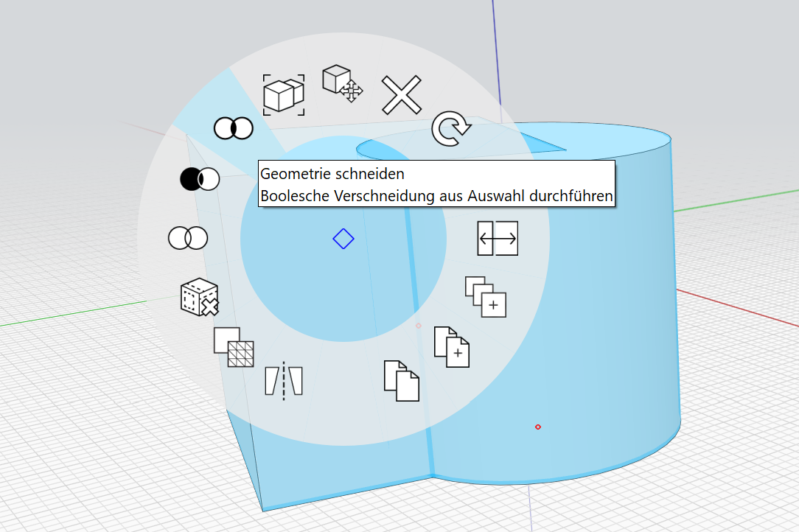Click the two-documents icon with plus sign

(452, 347)
